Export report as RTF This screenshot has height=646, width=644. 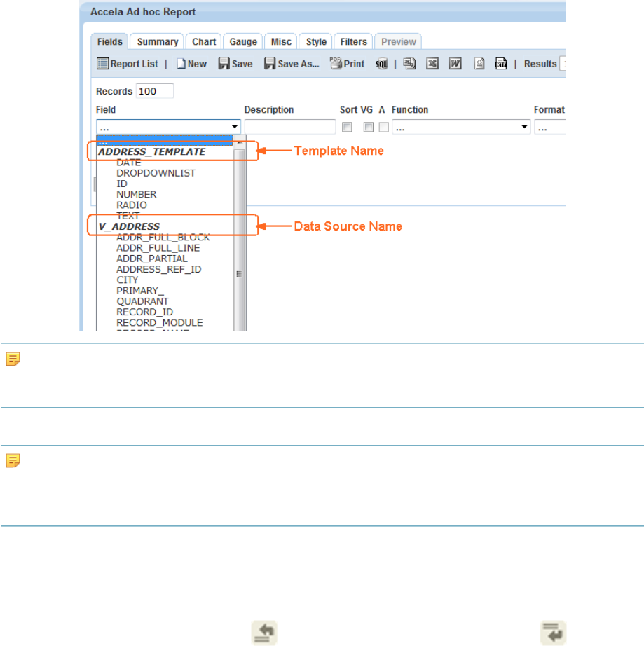[x=501, y=64]
